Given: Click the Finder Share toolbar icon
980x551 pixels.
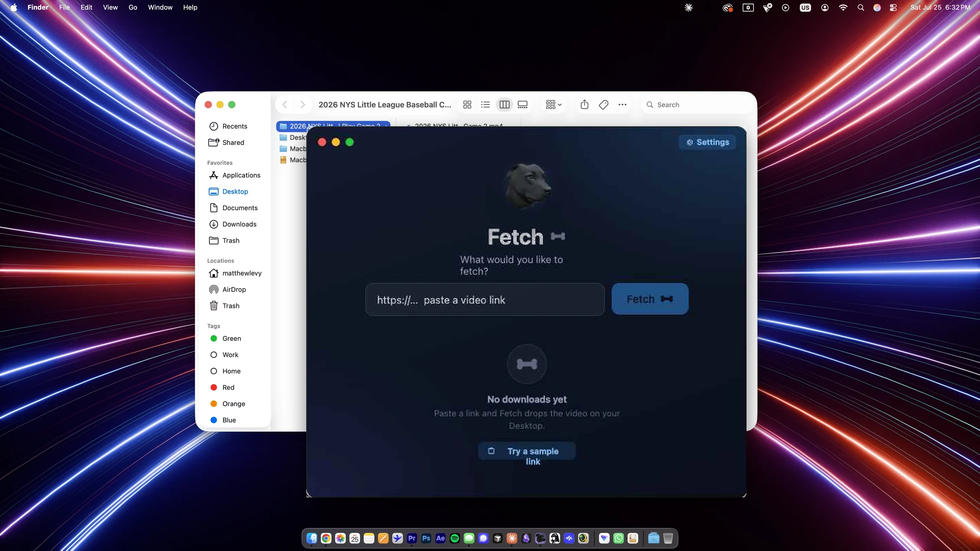Looking at the screenshot, I should tap(585, 104).
